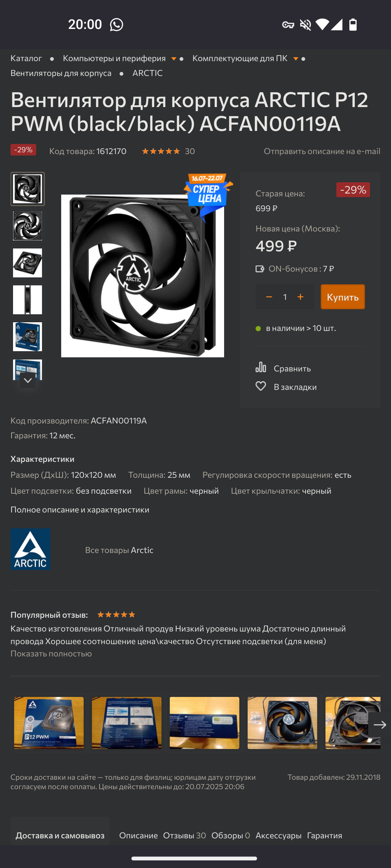Viewport: 391px width, 868px height.
Task: Expand the Компьютеры и периферия breadcrumb dropdown
Action: coord(174,59)
